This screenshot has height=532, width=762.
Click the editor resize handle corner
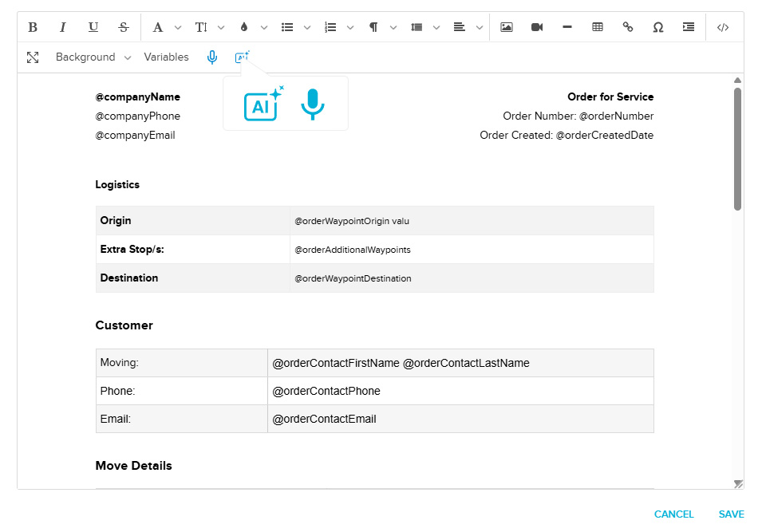tap(738, 484)
